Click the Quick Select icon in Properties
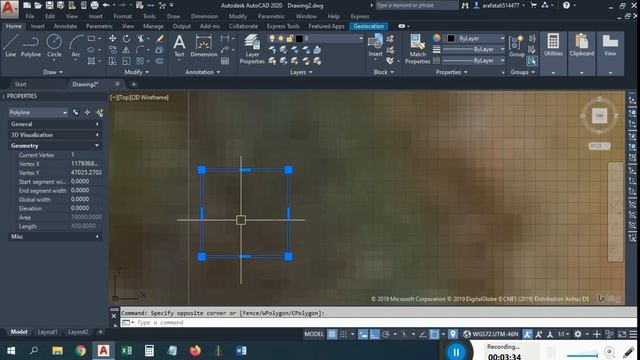 click(99, 112)
